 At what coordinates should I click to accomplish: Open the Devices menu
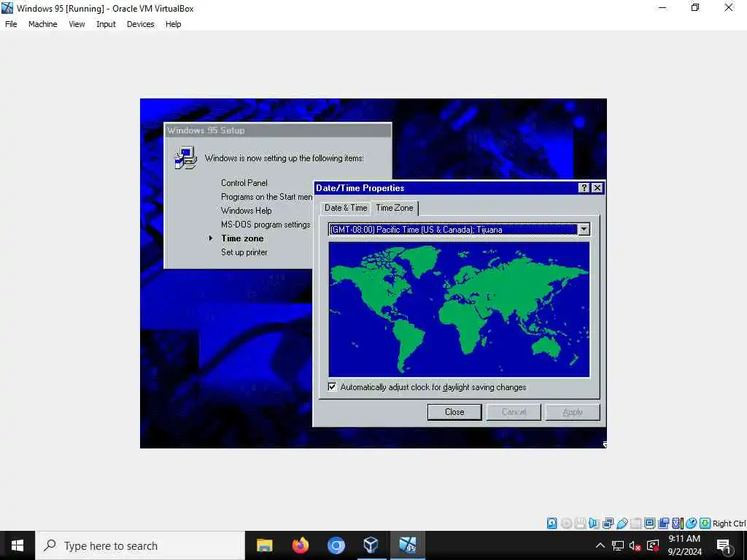coord(141,24)
